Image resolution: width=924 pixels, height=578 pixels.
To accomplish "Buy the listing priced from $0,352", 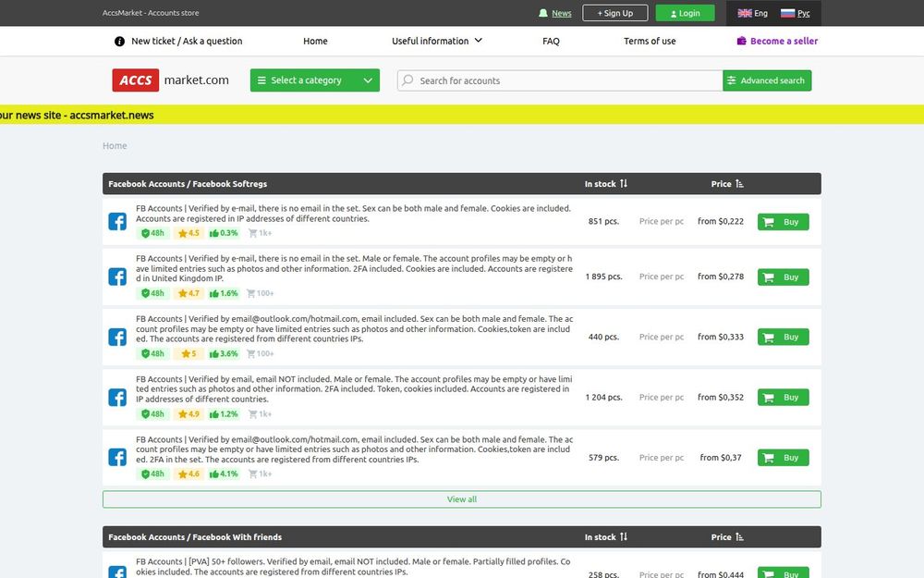I will [x=783, y=397].
